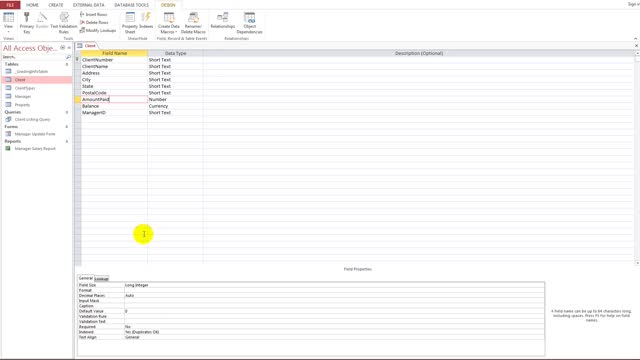The width and height of the screenshot is (640, 360).
Task: Switch to the CREATE ribbon tab
Action: click(x=56, y=5)
